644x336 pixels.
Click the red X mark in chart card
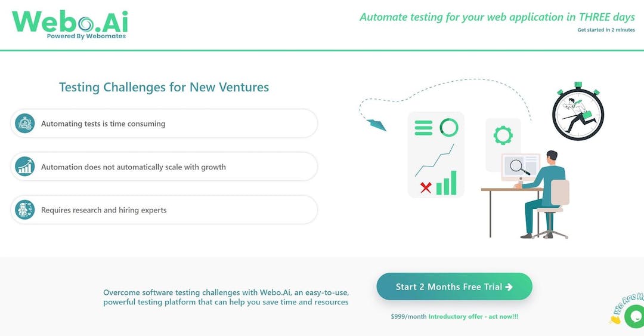tap(426, 188)
